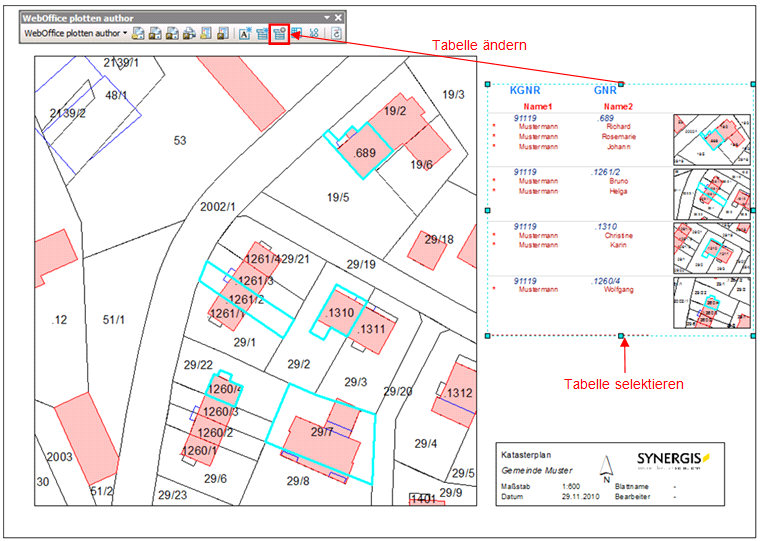The image size is (760, 541).
Task: Click thumbnail map for parcel .1260/4
Action: coord(712,303)
